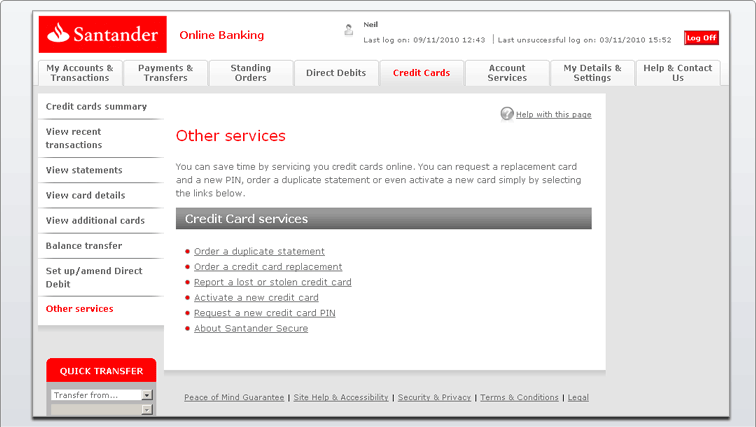Click the Credit Card services section header
The height and width of the screenshot is (427, 756).
(x=384, y=218)
